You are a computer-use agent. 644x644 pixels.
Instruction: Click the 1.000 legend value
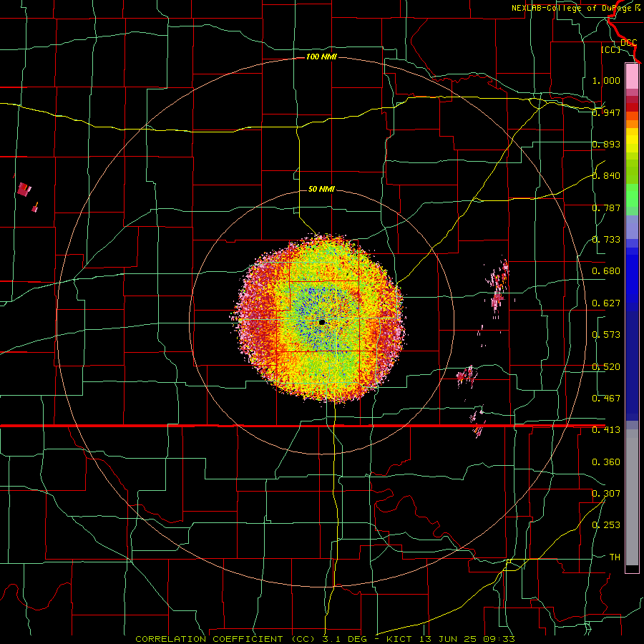click(x=606, y=80)
